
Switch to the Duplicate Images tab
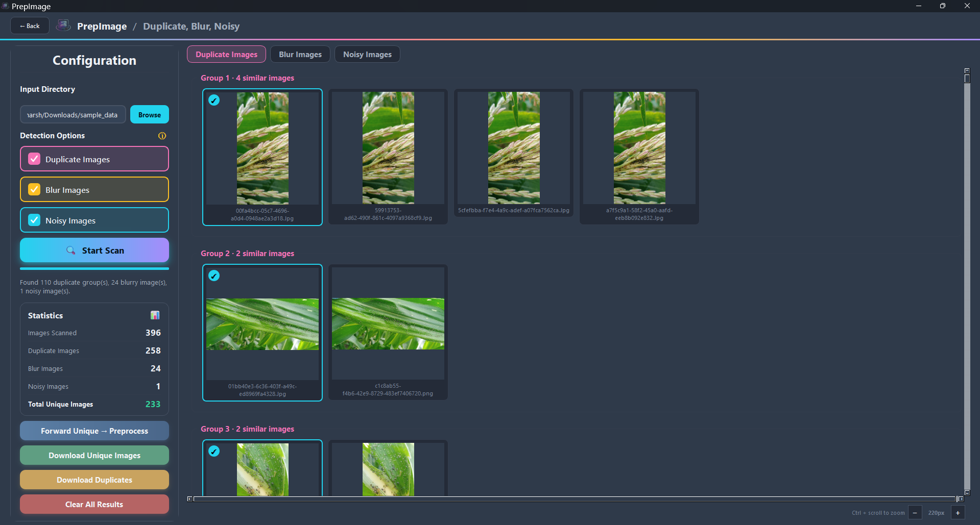pyautogui.click(x=226, y=54)
